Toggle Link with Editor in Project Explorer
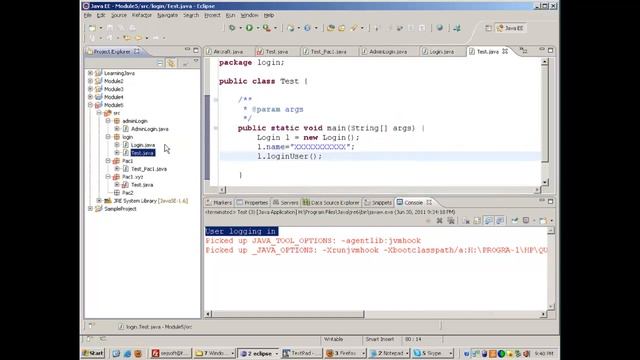The width and height of the screenshot is (640, 360). click(171, 63)
